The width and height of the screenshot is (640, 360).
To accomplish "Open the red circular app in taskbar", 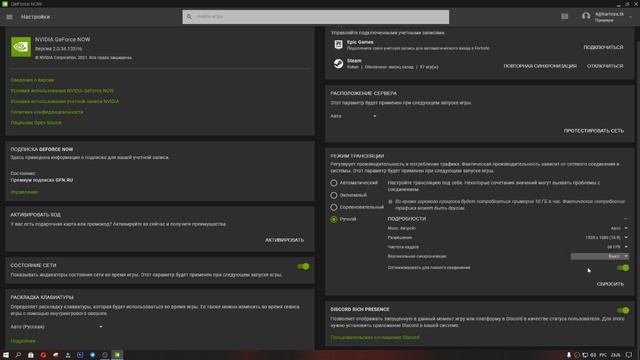I will pos(43,355).
